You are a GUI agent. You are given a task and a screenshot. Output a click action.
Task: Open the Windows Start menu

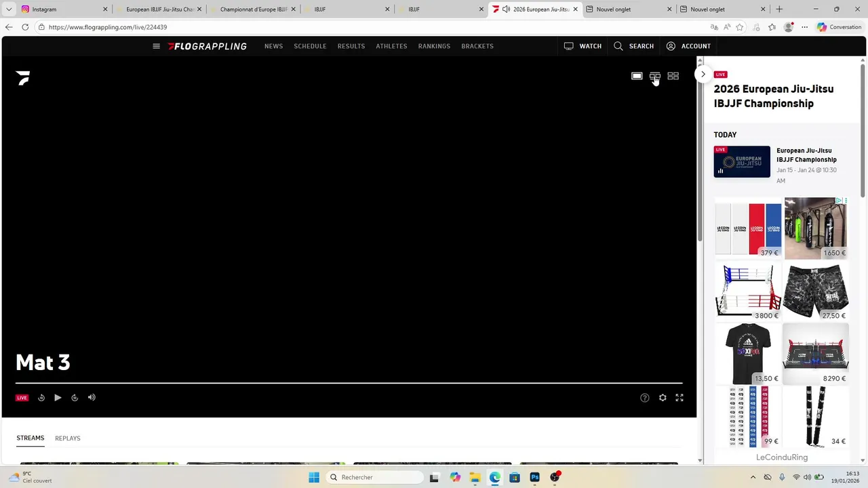pos(314,477)
